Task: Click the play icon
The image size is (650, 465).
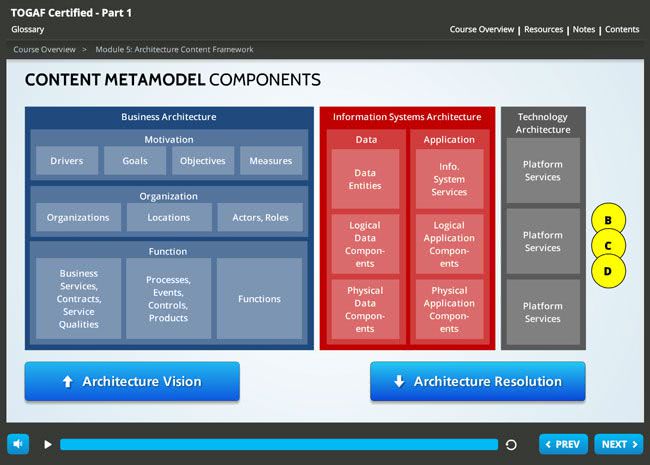Action: pos(48,444)
